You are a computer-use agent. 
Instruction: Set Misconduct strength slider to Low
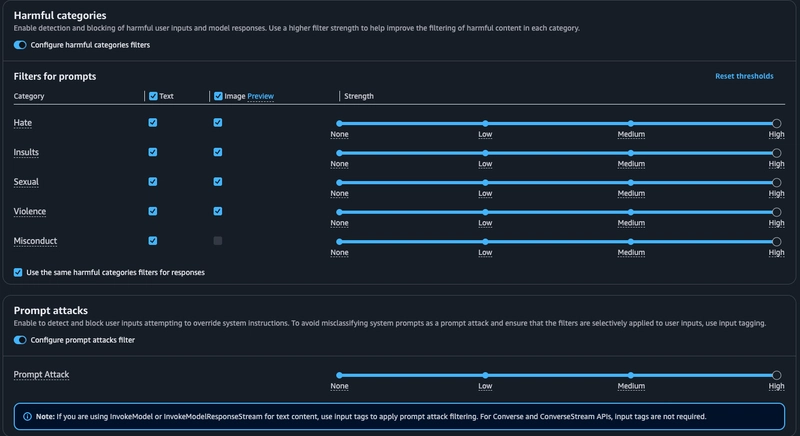(485, 242)
